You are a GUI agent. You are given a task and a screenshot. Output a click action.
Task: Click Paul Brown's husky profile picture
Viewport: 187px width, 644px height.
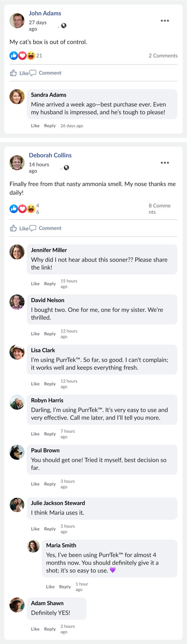[x=17, y=452]
